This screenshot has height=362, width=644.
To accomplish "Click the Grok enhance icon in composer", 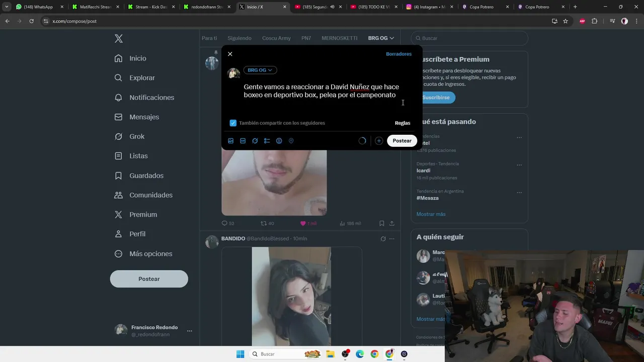I will pos(255,141).
